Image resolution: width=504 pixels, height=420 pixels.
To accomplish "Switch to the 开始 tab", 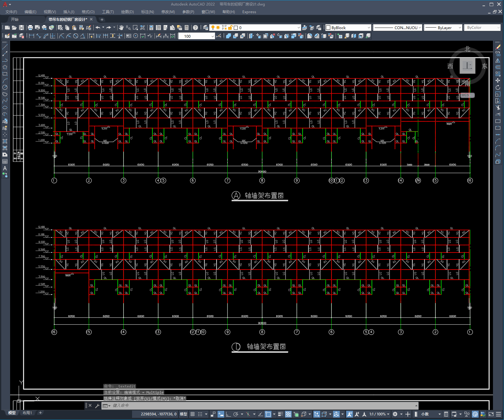I will point(15,19).
